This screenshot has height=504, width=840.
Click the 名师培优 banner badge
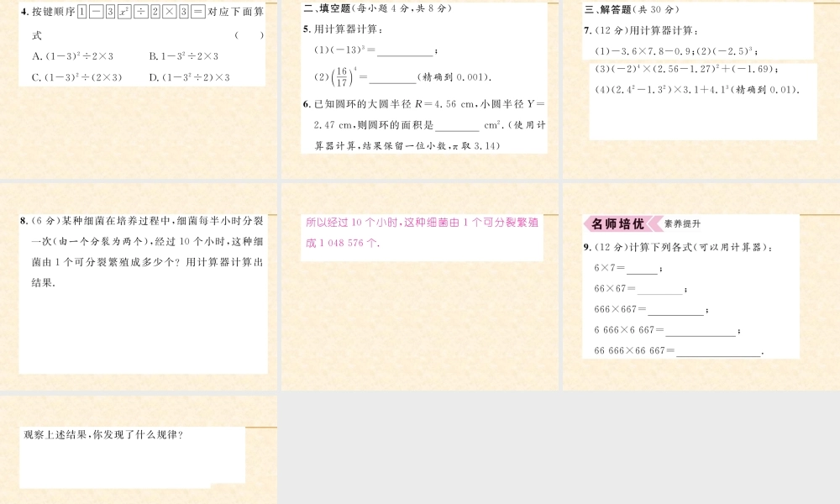pyautogui.click(x=617, y=224)
